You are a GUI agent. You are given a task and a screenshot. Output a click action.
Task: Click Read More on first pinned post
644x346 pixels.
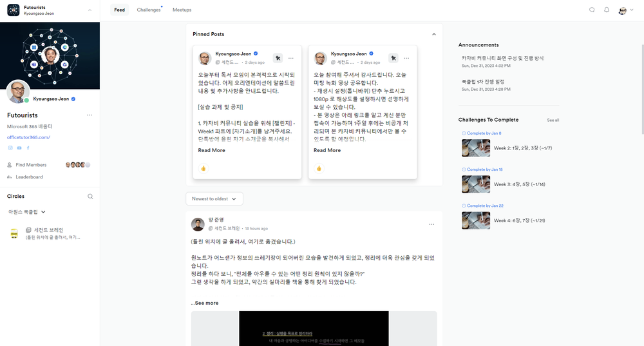tap(211, 150)
